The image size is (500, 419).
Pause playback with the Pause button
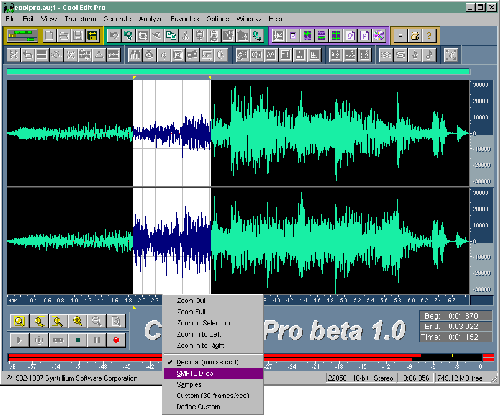pyautogui.click(x=97, y=340)
